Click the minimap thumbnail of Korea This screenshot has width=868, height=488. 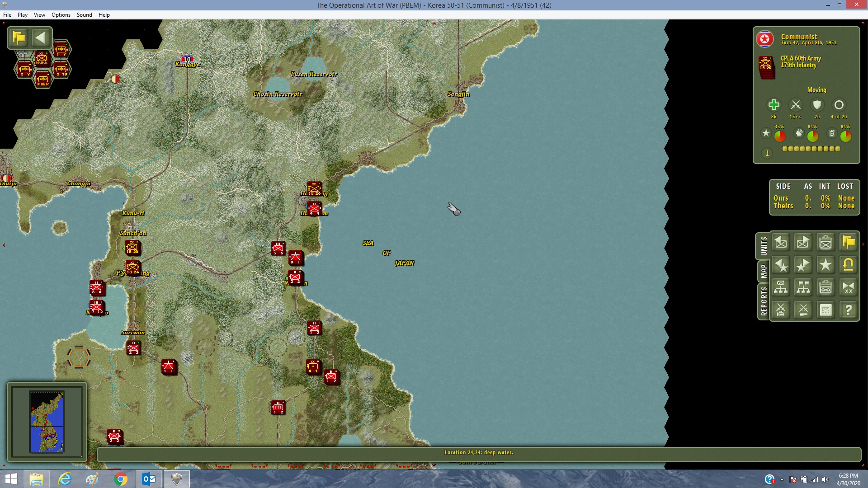pos(47,422)
